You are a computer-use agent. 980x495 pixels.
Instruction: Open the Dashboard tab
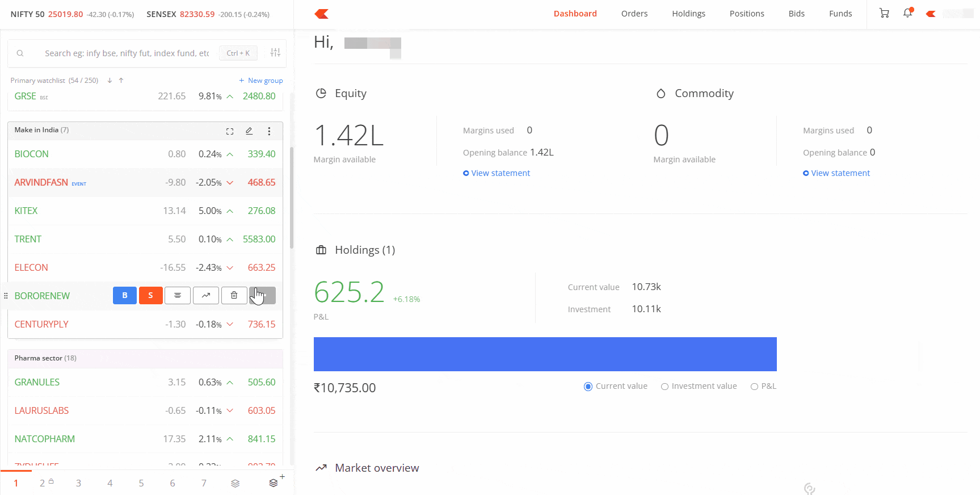coord(575,14)
